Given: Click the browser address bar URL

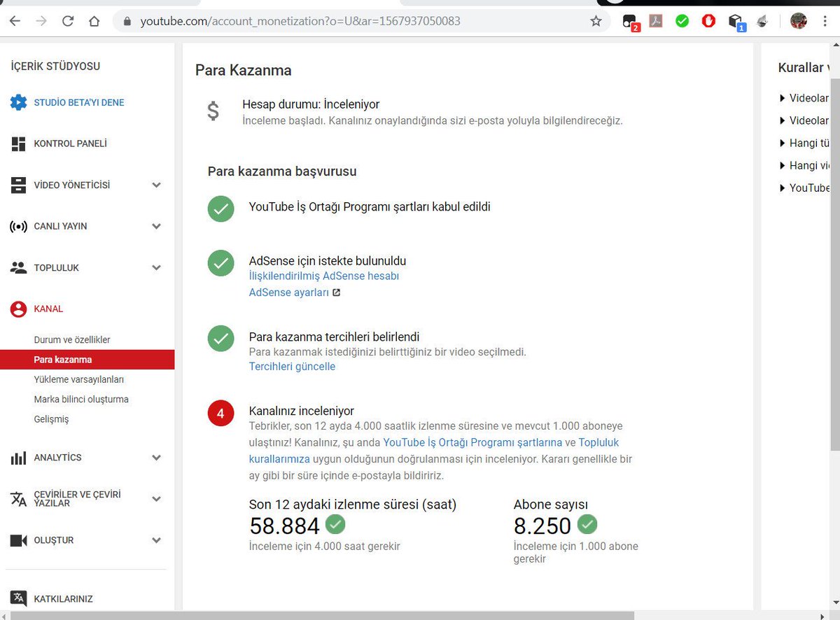Looking at the screenshot, I should point(300,21).
